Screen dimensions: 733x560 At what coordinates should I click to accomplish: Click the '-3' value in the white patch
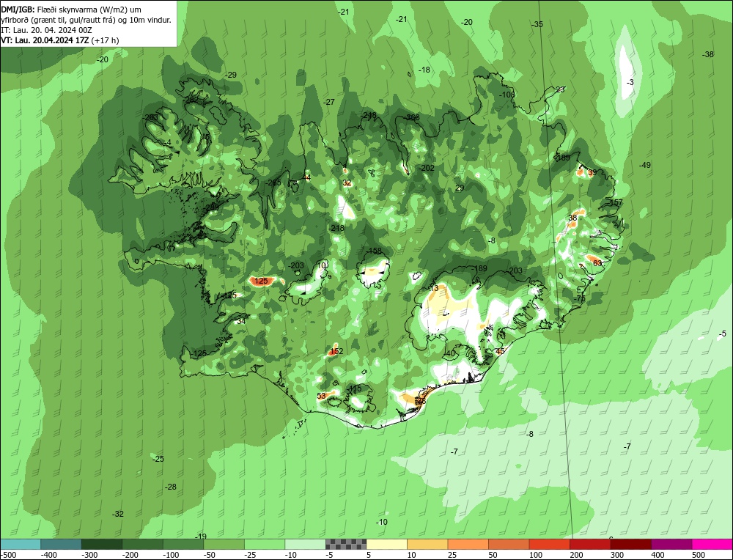(630, 82)
